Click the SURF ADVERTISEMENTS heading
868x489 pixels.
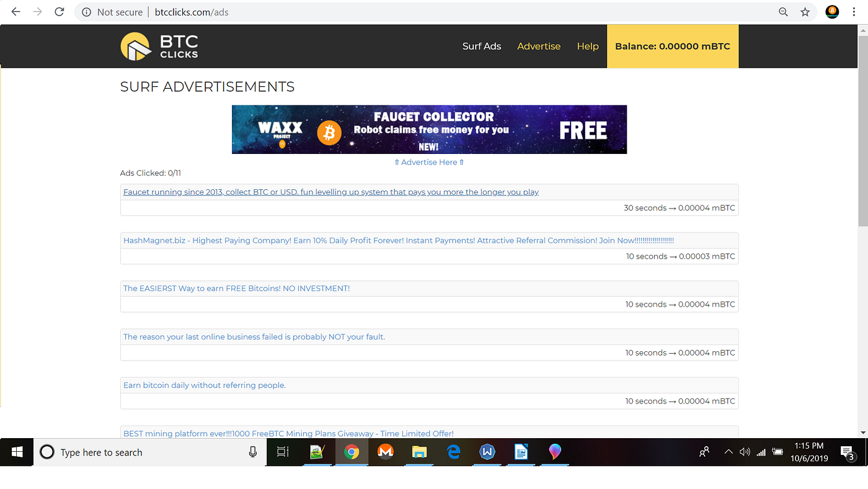click(207, 87)
